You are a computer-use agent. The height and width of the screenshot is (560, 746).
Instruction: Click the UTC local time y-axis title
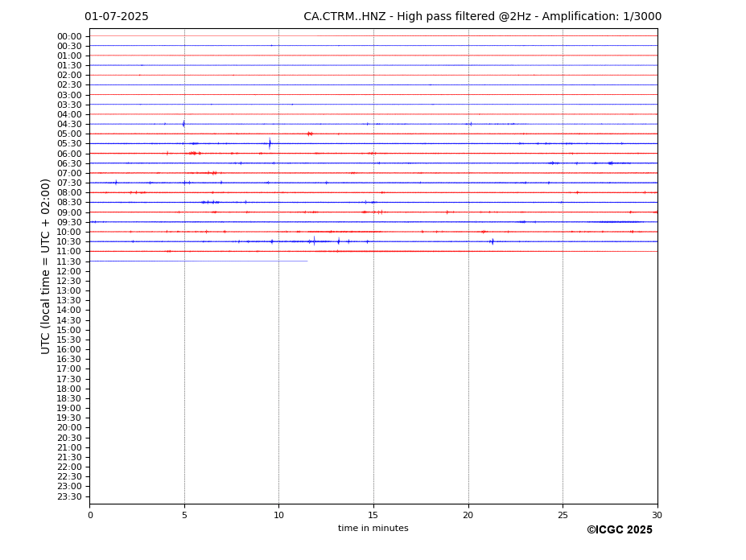[45, 266]
